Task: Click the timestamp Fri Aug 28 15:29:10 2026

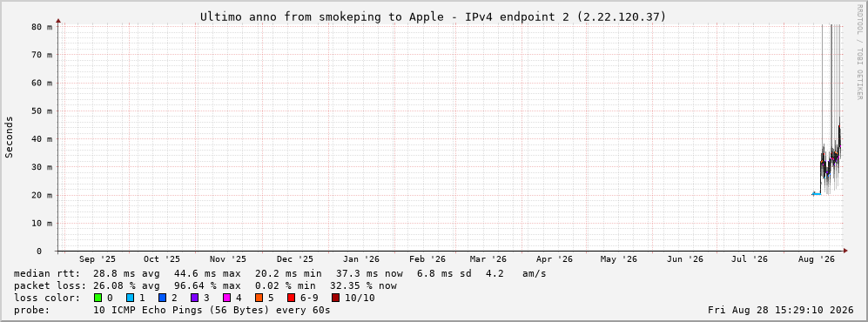Action: (781, 311)
